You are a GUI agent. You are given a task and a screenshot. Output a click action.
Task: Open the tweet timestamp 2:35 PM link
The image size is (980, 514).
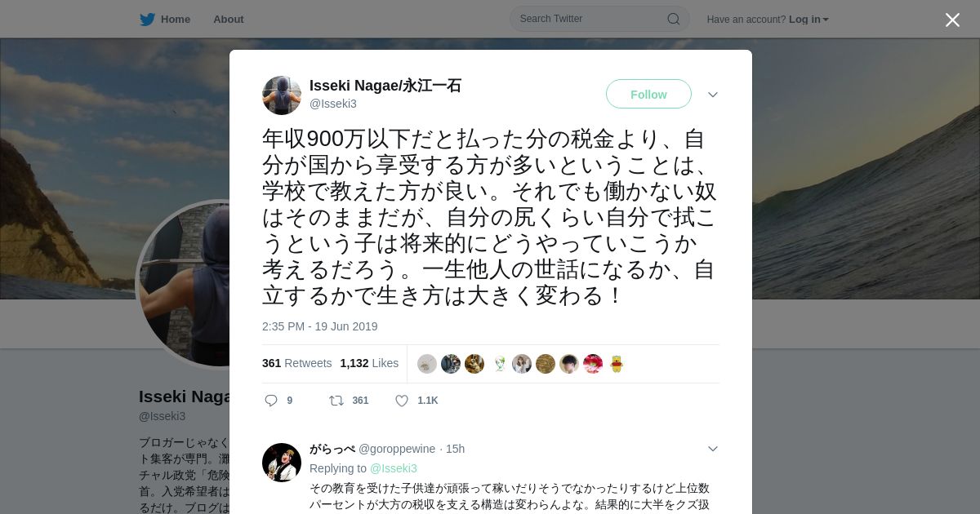pyautogui.click(x=320, y=326)
